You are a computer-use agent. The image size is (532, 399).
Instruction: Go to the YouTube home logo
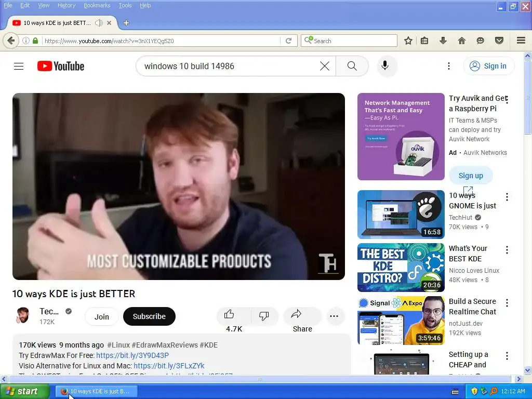[x=61, y=66]
